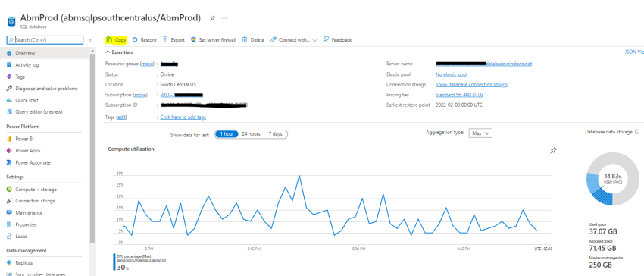The image size is (644, 276).
Task: Open the Locks sidebar icon
Action: [9, 237]
